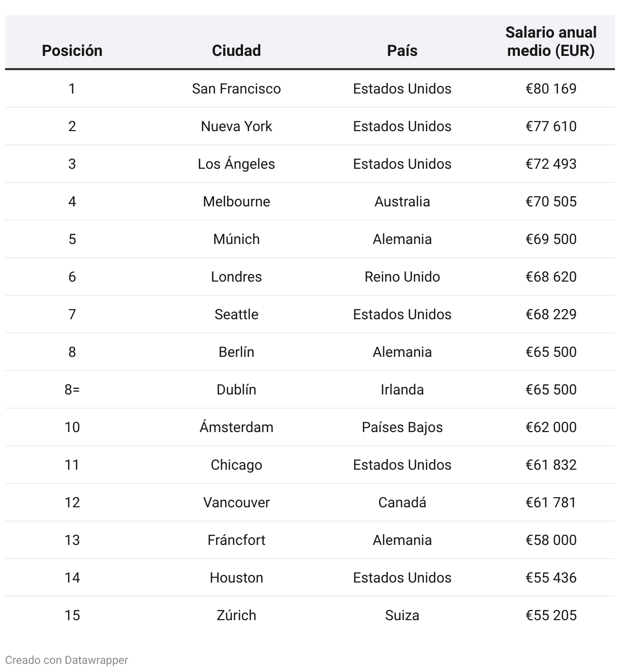The width and height of the screenshot is (620, 672).
Task: Select the Múnich cell
Action: coord(236,239)
